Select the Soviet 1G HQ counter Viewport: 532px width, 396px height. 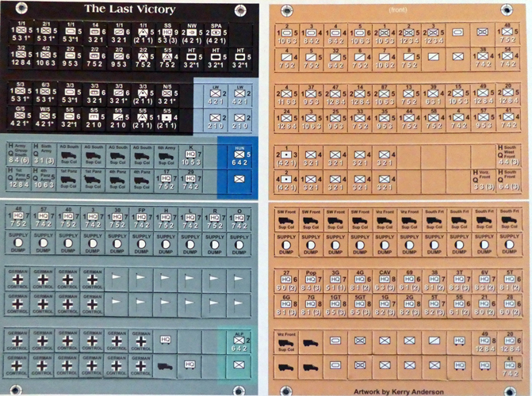pos(385,306)
